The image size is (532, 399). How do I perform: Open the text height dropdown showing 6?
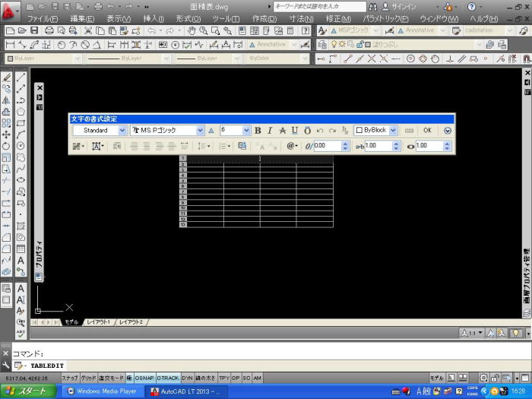point(247,131)
